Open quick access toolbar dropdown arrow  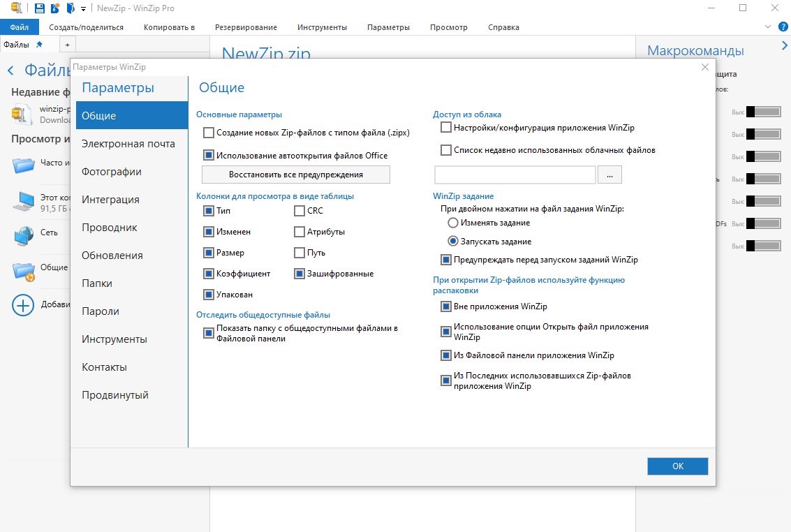point(83,8)
